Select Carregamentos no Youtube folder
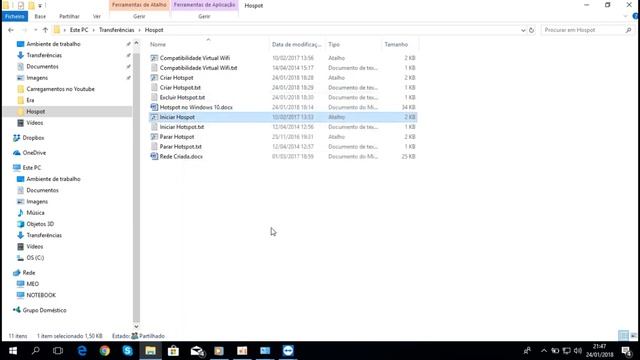Viewport: 640px width, 360px height. (x=60, y=89)
